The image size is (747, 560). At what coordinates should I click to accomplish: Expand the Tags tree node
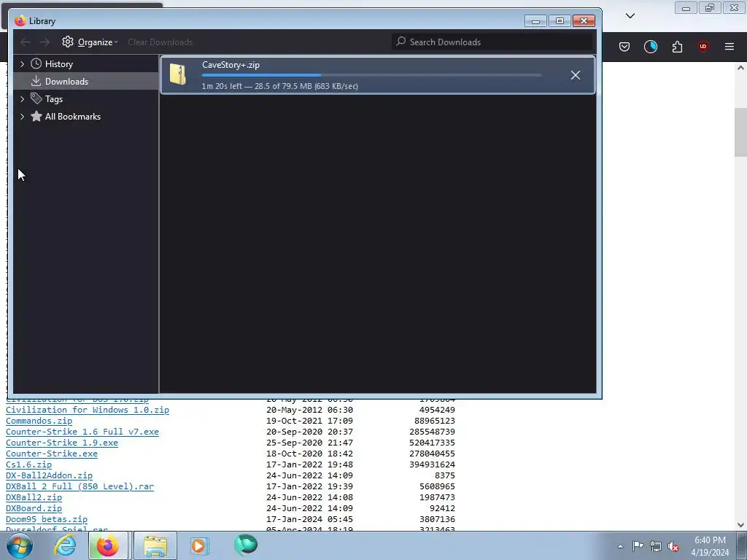click(22, 99)
